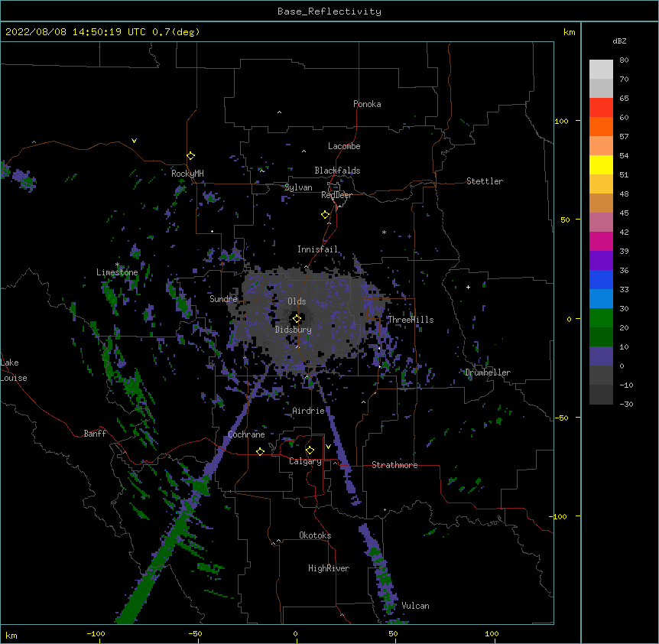This screenshot has height=644, width=659.
Task: Click the Blackfalds city label
Action: [x=337, y=171]
